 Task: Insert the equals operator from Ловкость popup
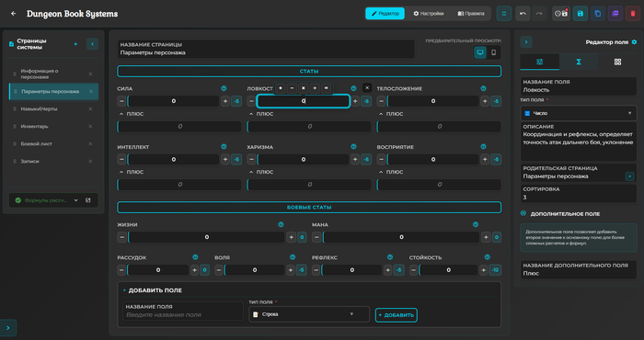click(x=326, y=88)
